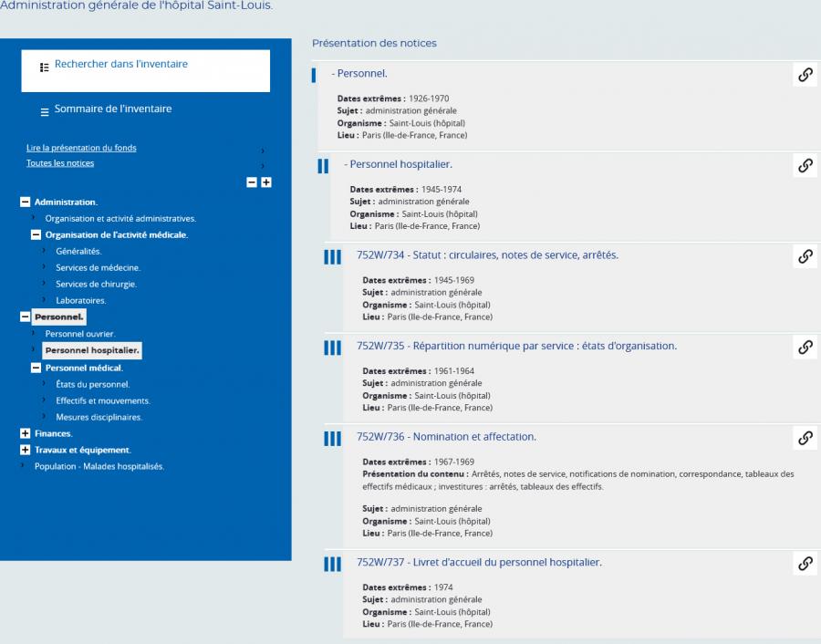Click dates '1926-1970' of Personnel notice
Screen dimensions: 821x644
pos(429,99)
